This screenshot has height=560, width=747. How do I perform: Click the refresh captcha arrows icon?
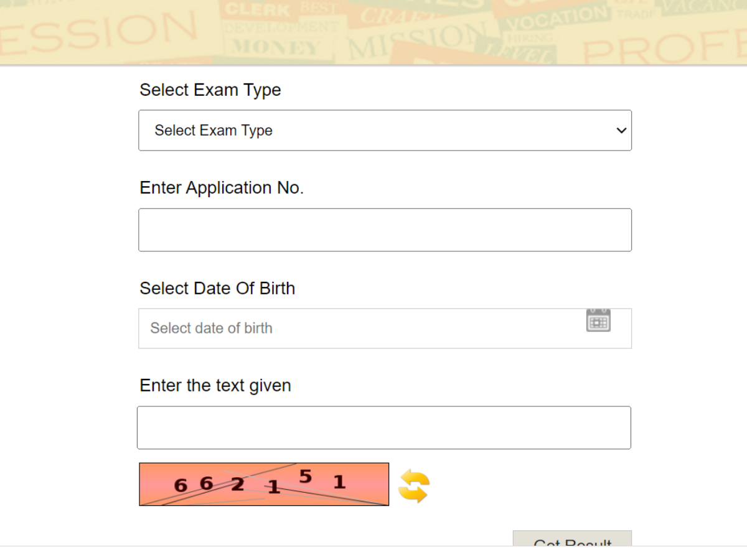(414, 486)
